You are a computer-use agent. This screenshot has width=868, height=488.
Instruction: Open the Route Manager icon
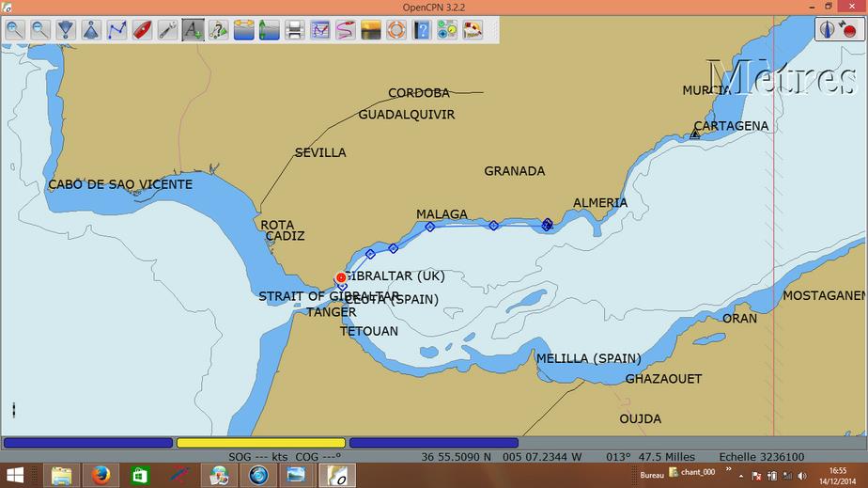click(319, 30)
